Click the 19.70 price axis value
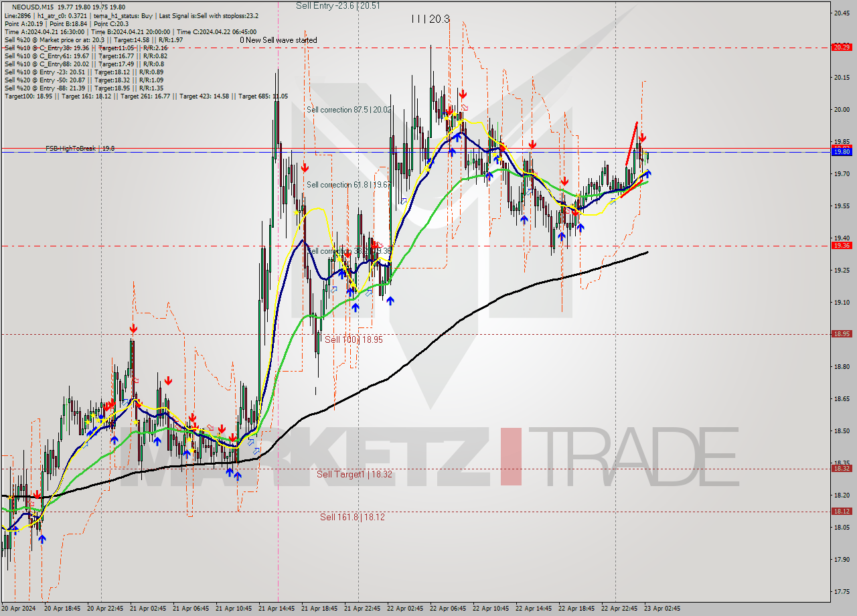857x616 pixels. point(841,173)
